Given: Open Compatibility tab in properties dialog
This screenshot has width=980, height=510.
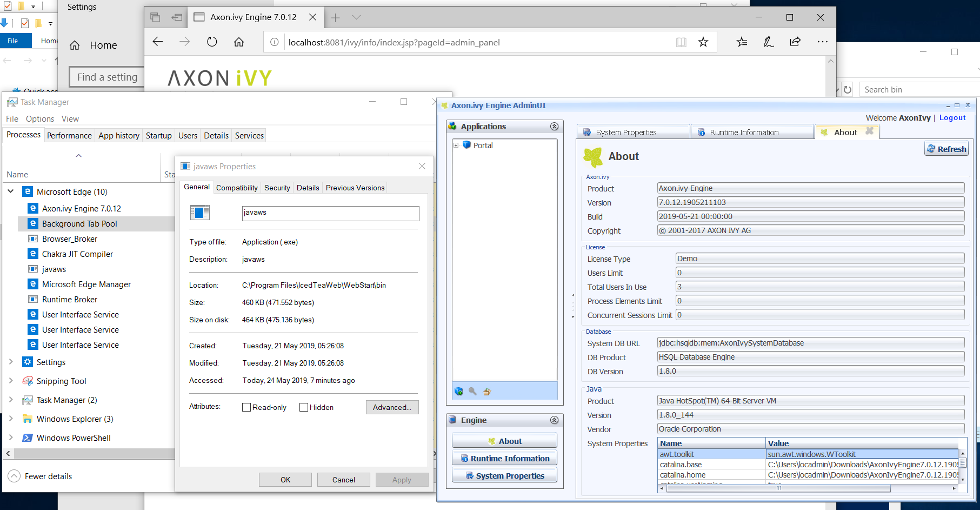Looking at the screenshot, I should click(x=237, y=188).
